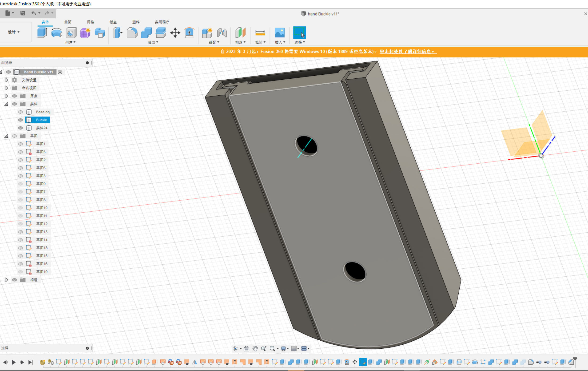Open the Measure inspect tool

(260, 33)
